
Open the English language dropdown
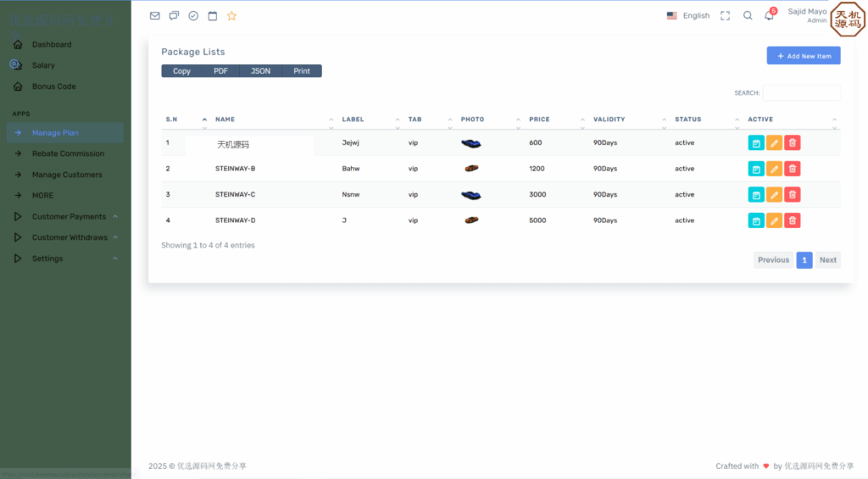point(688,15)
